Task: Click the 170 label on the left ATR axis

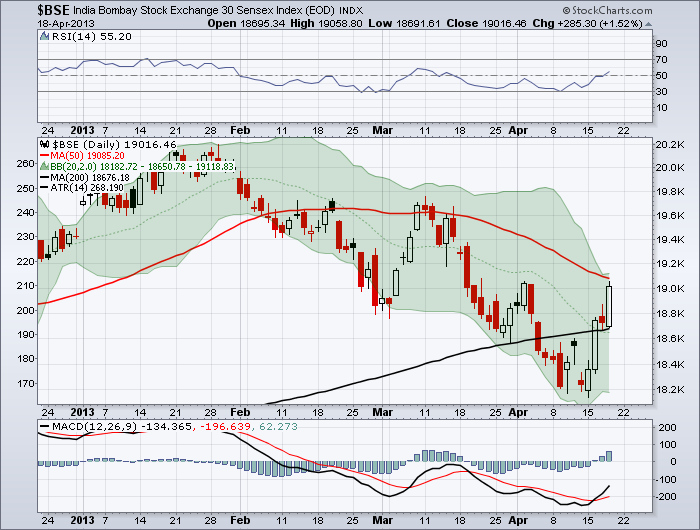Action: coord(25,384)
